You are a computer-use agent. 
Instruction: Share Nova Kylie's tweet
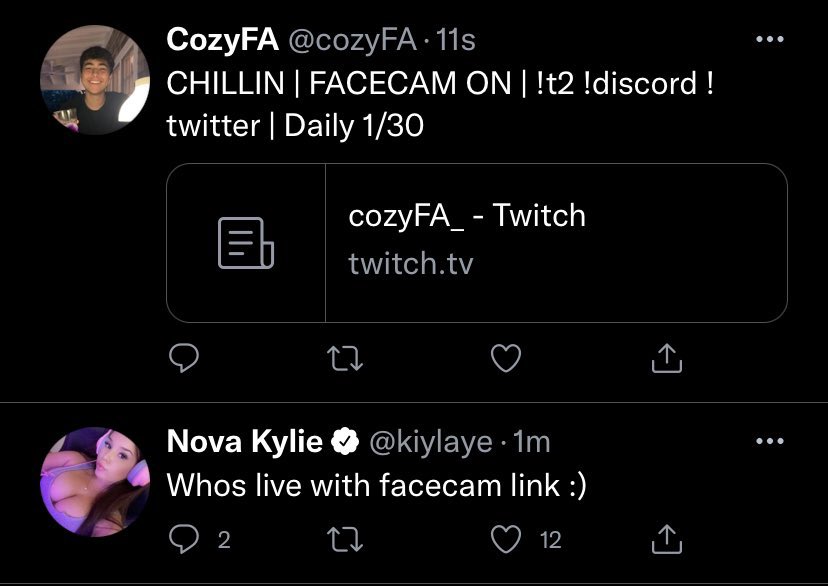pyautogui.click(x=667, y=540)
